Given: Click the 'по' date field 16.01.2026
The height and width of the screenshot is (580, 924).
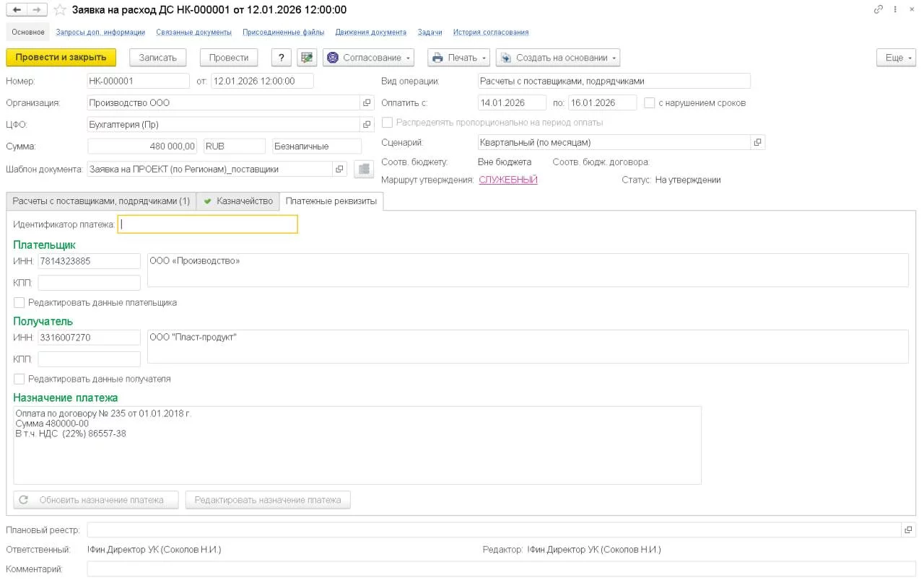Looking at the screenshot, I should click(603, 103).
